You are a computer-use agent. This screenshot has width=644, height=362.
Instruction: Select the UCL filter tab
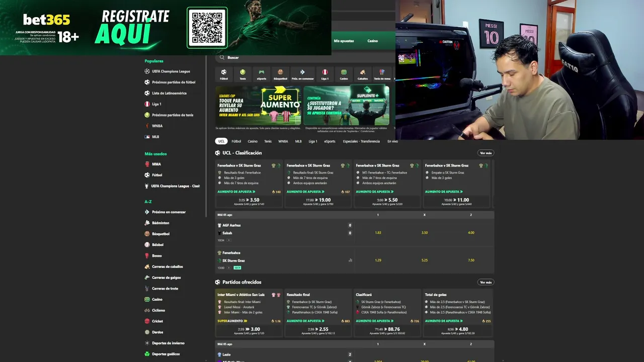coord(221,141)
